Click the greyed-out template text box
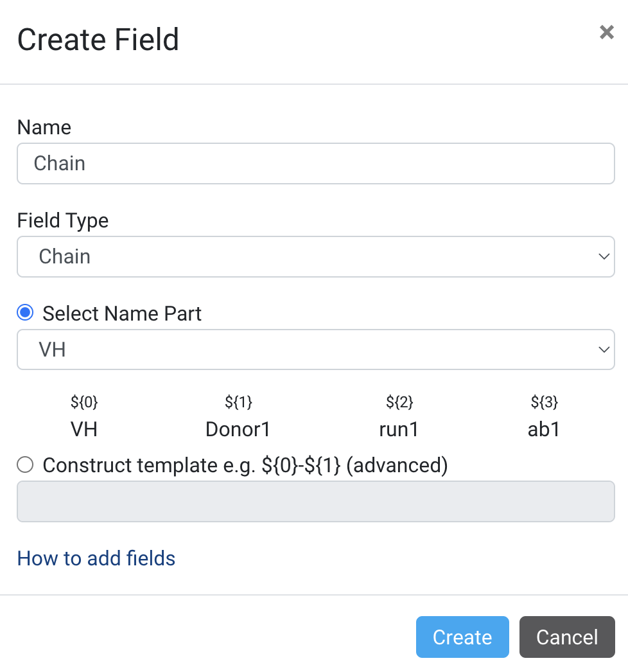Viewport: 628px width, 672px height. tap(316, 501)
